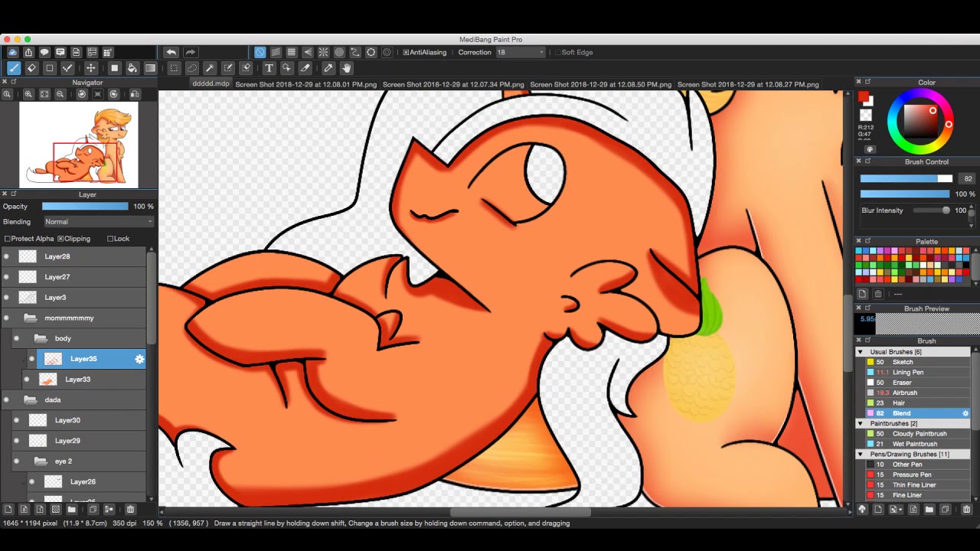The width and height of the screenshot is (980, 551).
Task: Toggle the Clipping checkbox
Action: pos(60,239)
